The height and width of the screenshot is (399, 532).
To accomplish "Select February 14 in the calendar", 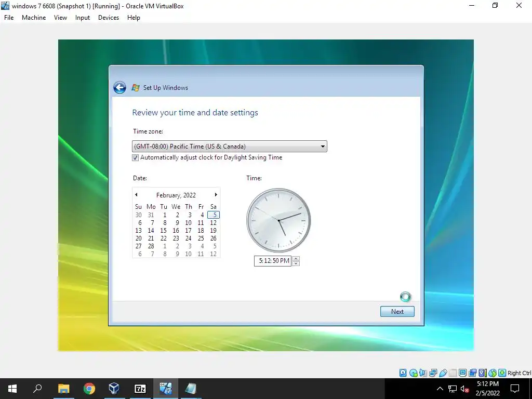I will [x=151, y=230].
